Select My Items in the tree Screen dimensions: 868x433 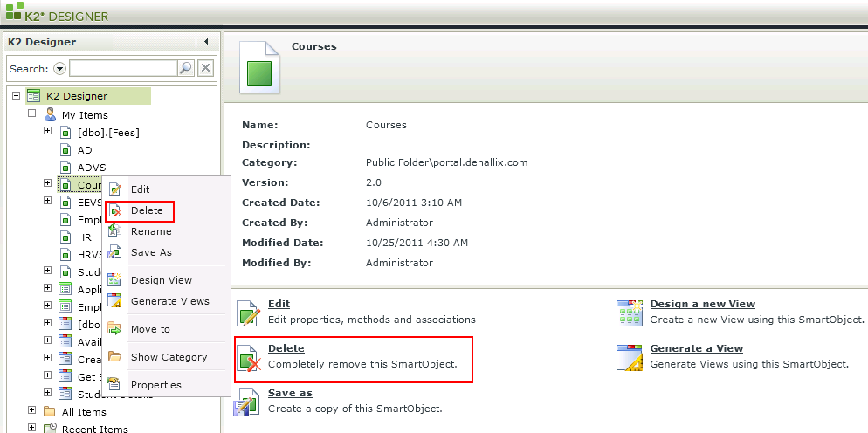[x=85, y=115]
